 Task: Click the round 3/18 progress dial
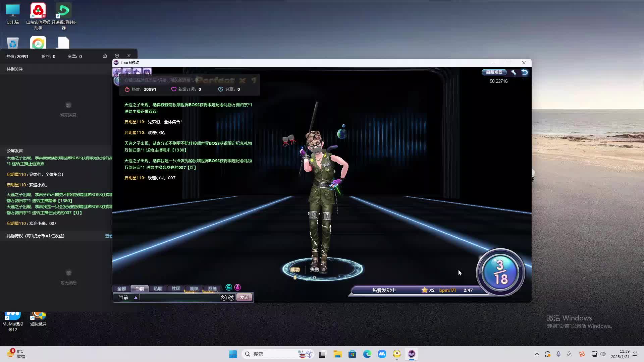click(x=500, y=272)
